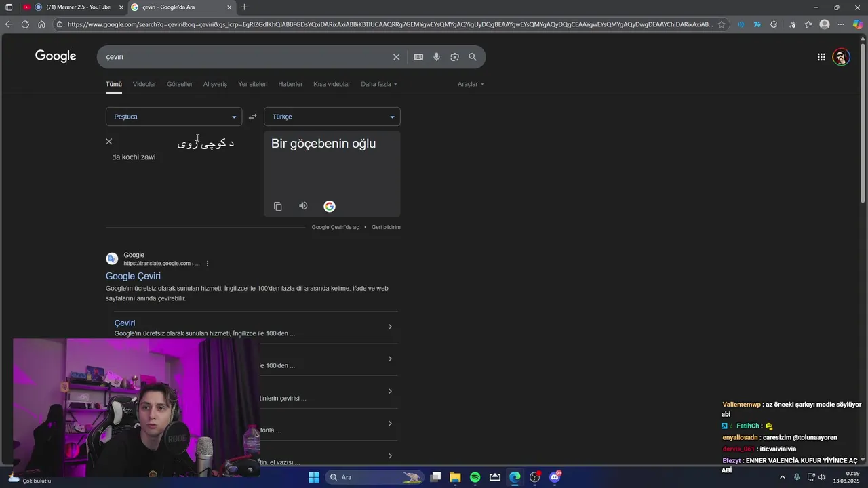This screenshot has height=488, width=868.
Task: Copy the Turkish translation text
Action: click(277, 206)
